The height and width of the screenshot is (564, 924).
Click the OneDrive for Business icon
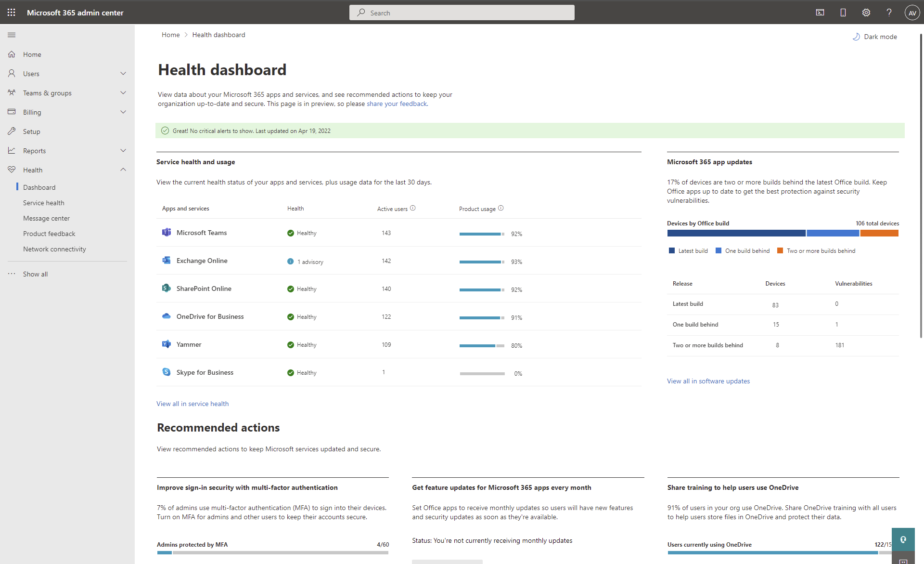tap(167, 315)
